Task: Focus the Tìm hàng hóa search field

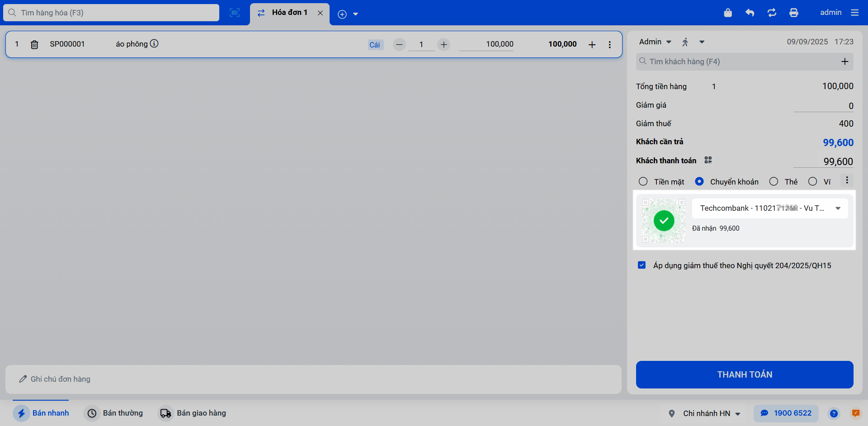Action: pos(111,13)
